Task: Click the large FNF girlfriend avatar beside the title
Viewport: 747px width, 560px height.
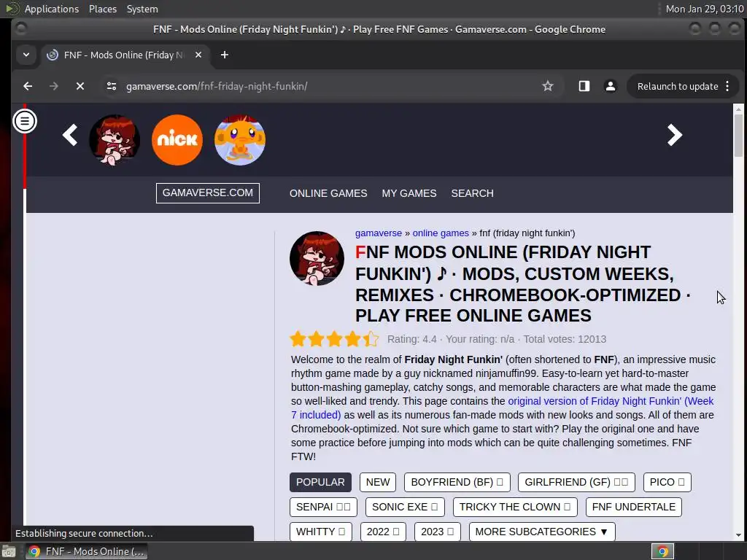Action: click(x=317, y=259)
